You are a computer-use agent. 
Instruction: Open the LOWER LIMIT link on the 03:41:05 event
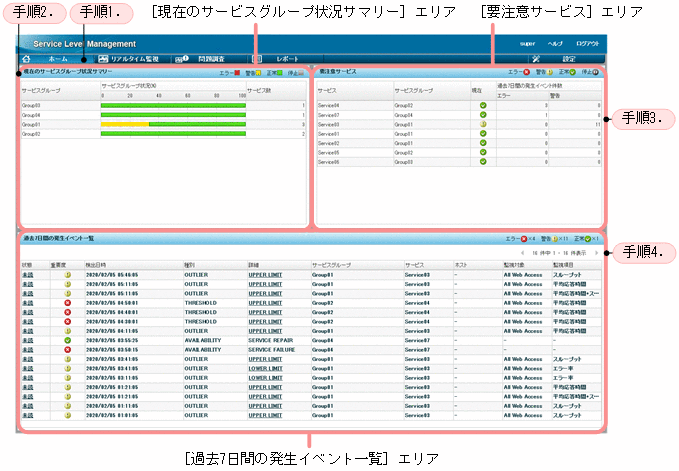tap(265, 368)
